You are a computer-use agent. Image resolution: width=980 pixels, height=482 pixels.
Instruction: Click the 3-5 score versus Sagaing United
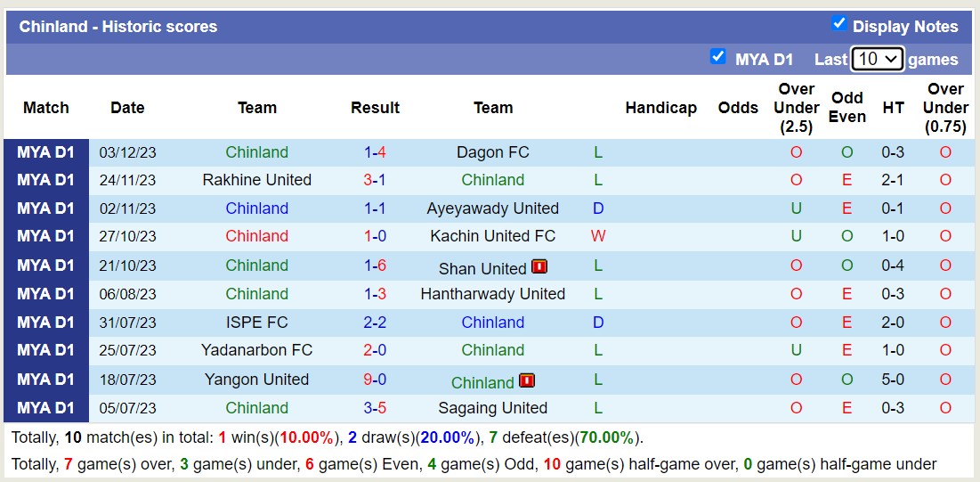click(375, 408)
